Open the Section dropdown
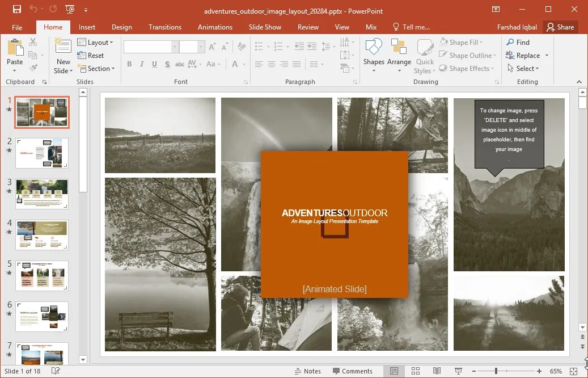Screen dimensions: 588x378 click(96, 68)
